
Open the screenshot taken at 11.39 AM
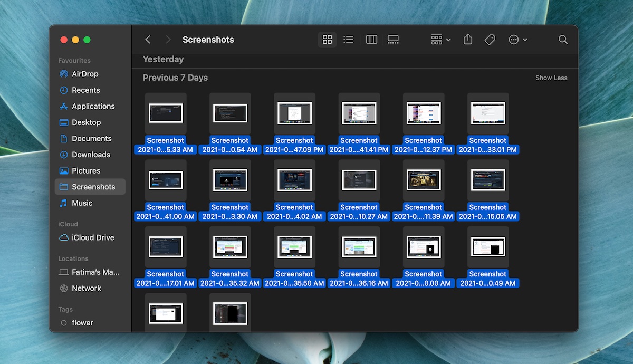tap(423, 179)
